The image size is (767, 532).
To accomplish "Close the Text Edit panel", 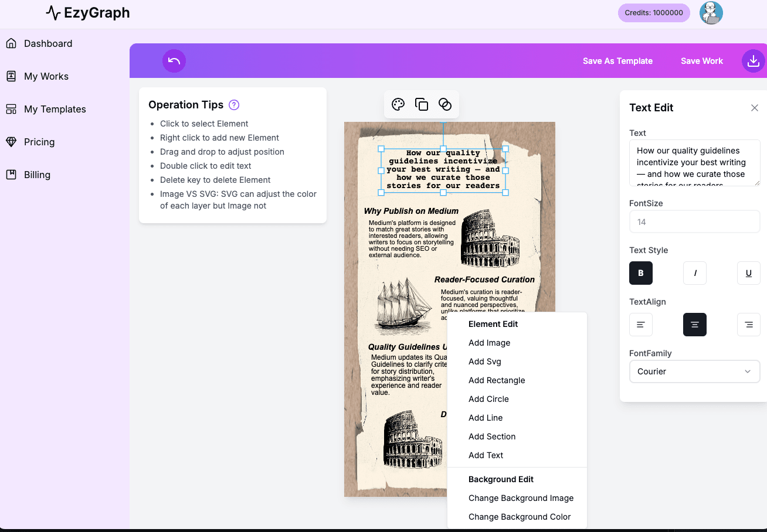I will click(x=755, y=108).
